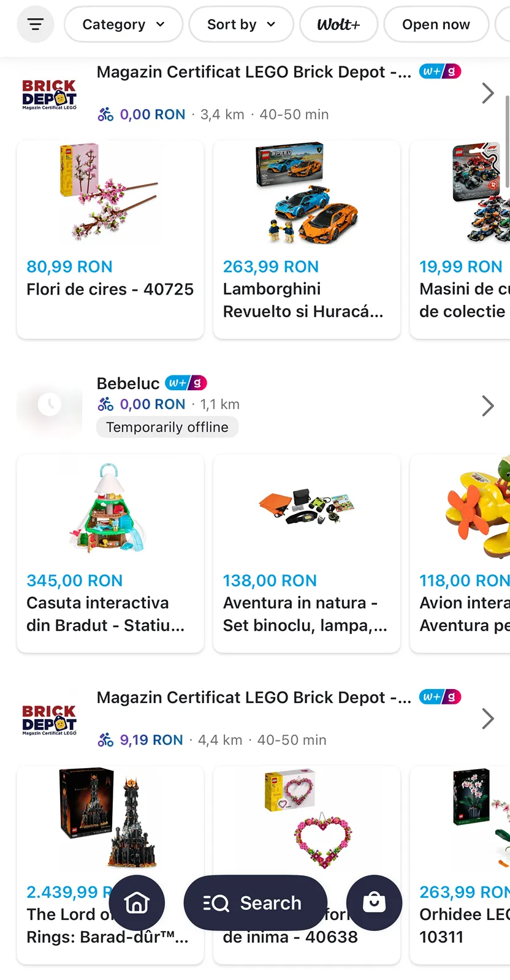Viewport: 510px width, 980px height.
Task: Select Flori de cires - 40725 product
Action: [110, 239]
